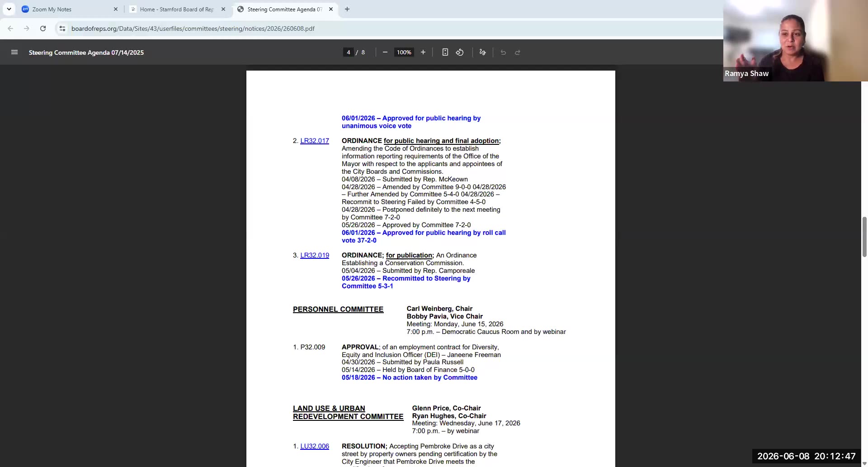
Task: Click '04/08/2026 – Submitted by Rep. McKeown'
Action: (x=405, y=179)
